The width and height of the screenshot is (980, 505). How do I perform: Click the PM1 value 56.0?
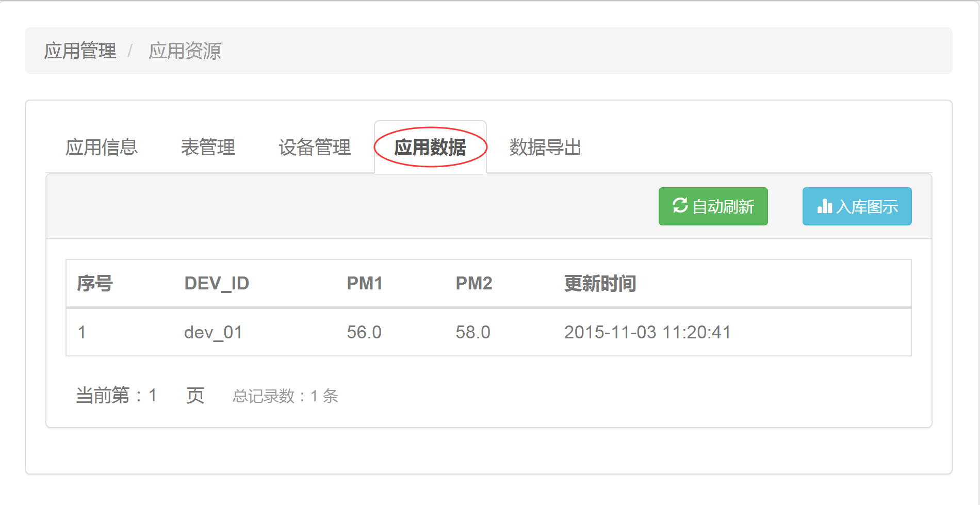(364, 332)
